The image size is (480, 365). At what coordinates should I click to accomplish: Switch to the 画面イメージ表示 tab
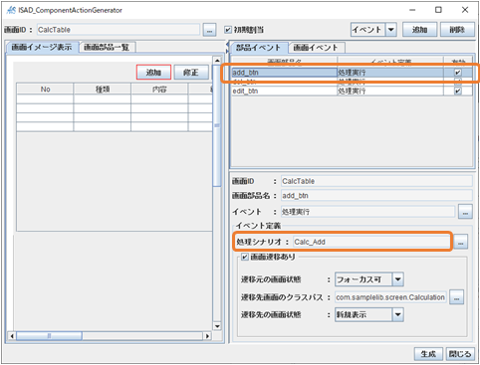(x=42, y=47)
